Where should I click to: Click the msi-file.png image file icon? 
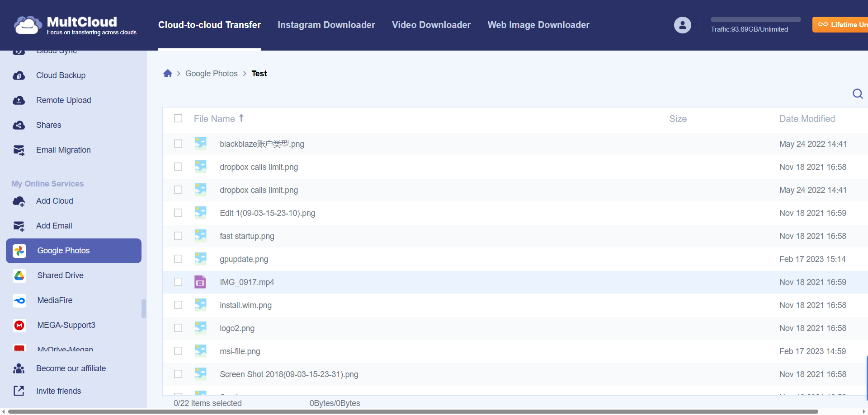[x=200, y=351]
